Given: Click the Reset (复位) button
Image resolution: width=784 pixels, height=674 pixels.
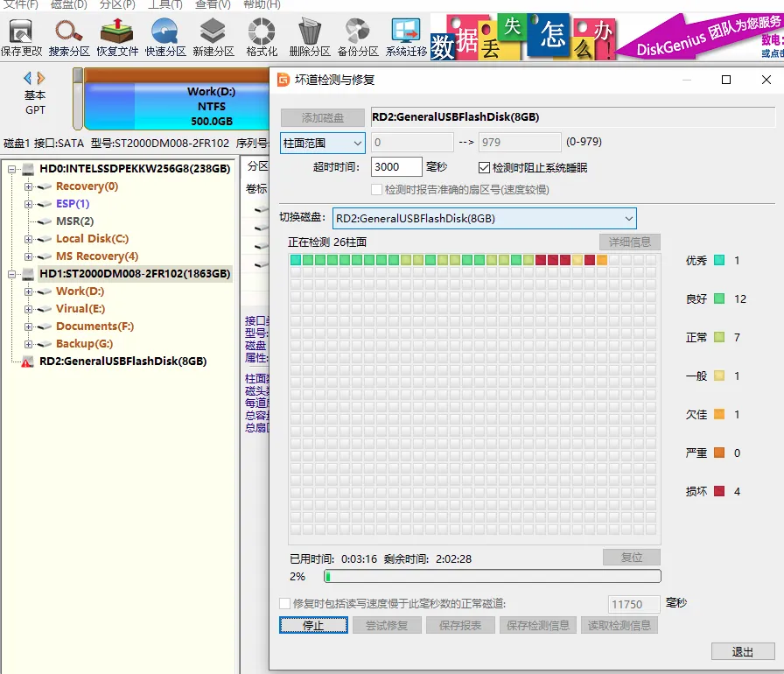Looking at the screenshot, I should [x=632, y=557].
